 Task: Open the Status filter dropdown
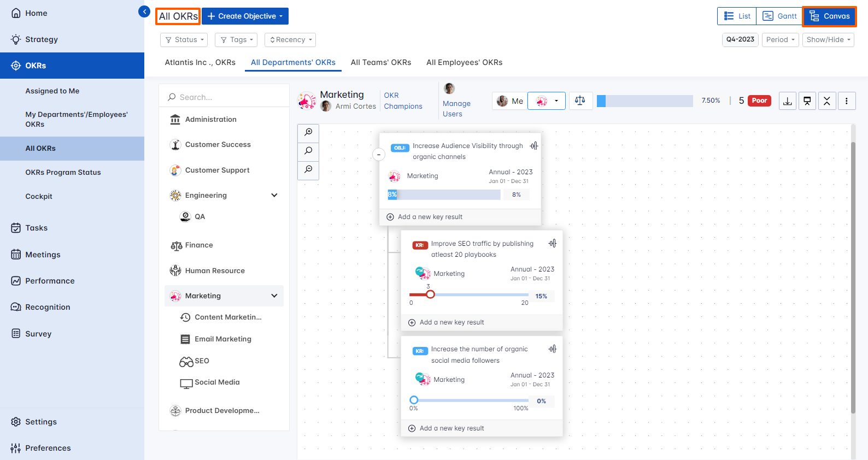tap(184, 40)
